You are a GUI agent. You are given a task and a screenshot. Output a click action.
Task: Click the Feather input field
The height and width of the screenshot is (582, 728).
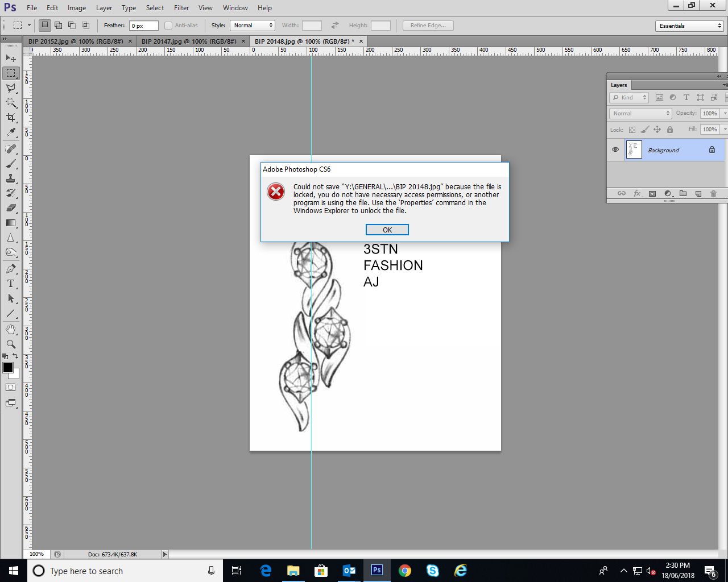click(144, 26)
